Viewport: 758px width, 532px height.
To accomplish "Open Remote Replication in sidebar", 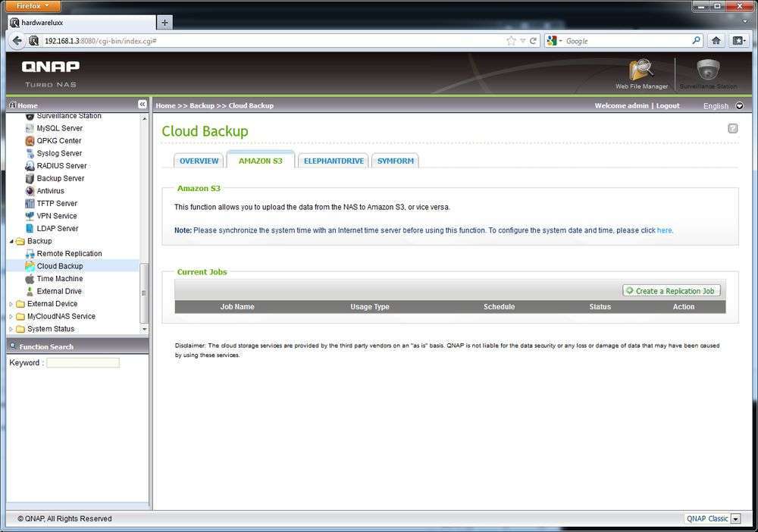I will coord(70,254).
